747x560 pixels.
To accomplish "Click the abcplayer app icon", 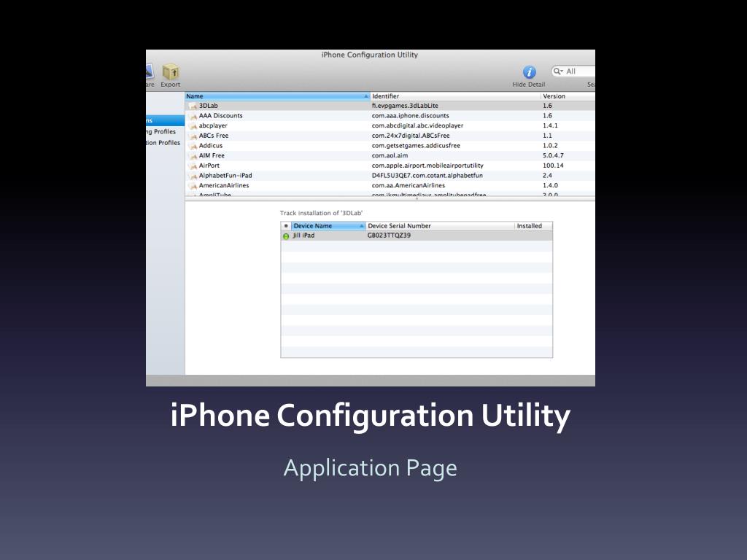I will [x=193, y=126].
